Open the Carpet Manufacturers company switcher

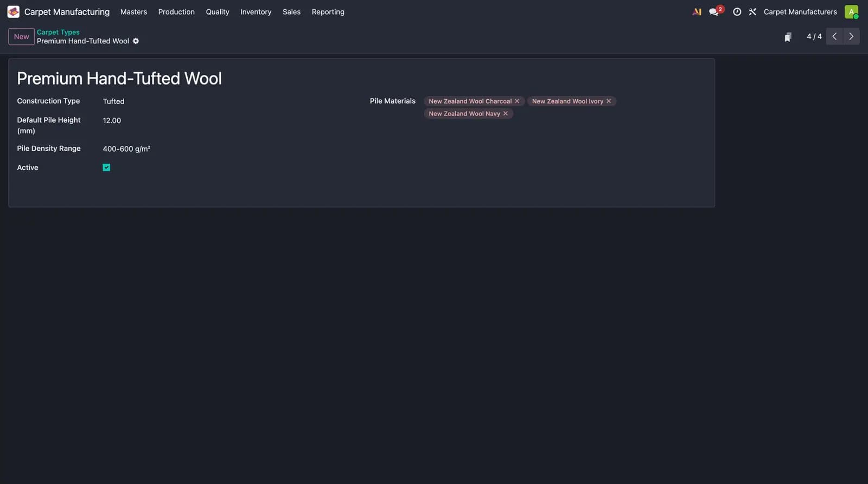[x=800, y=12]
